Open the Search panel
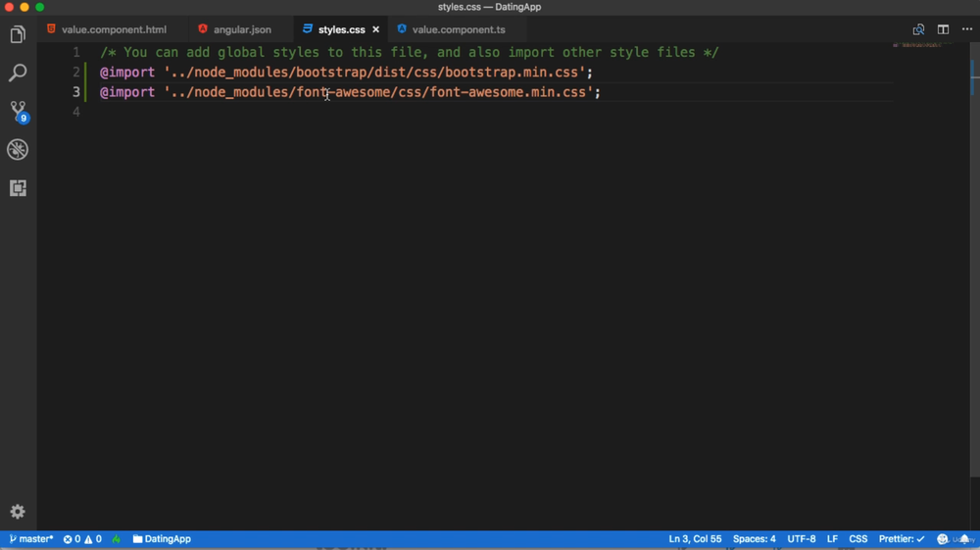 click(x=18, y=73)
